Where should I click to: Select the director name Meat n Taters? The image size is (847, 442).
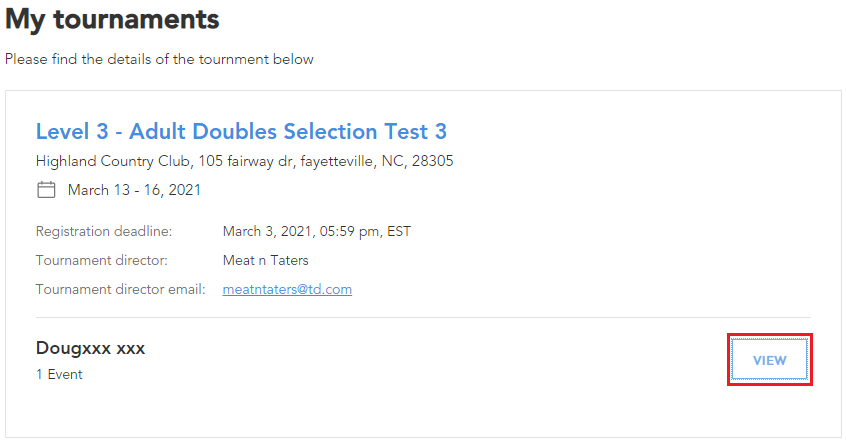pyautogui.click(x=266, y=260)
